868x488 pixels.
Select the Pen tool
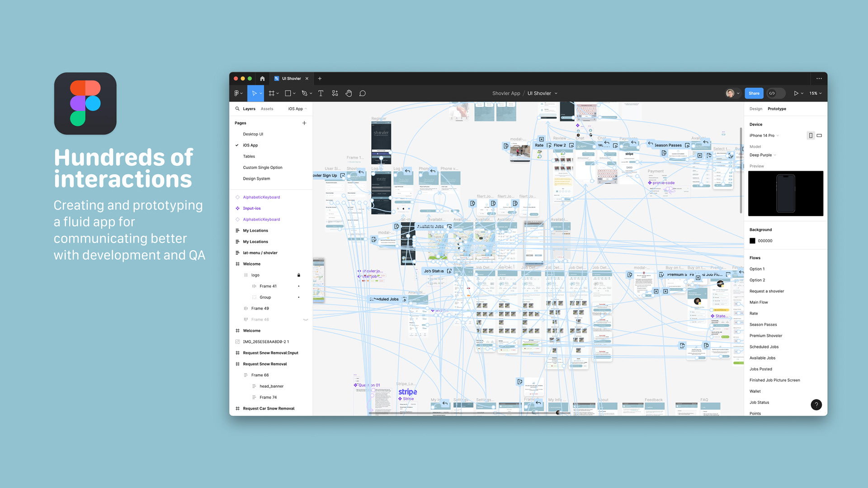(x=304, y=94)
